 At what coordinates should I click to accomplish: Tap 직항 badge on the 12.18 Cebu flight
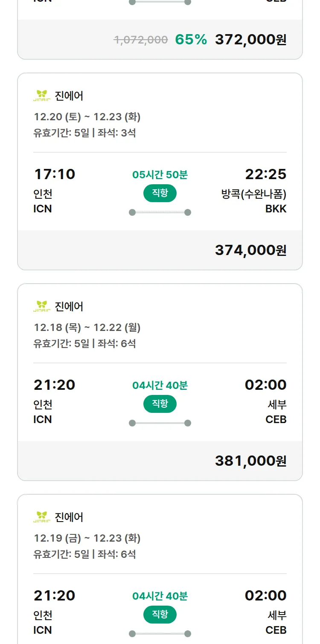click(160, 404)
